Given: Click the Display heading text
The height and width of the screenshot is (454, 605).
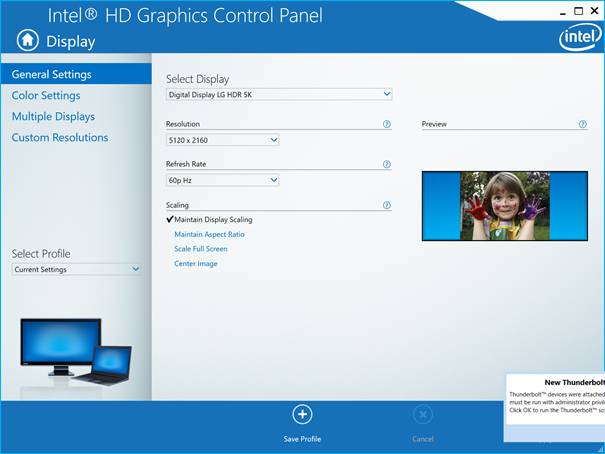Looking at the screenshot, I should pyautogui.click(x=71, y=42).
